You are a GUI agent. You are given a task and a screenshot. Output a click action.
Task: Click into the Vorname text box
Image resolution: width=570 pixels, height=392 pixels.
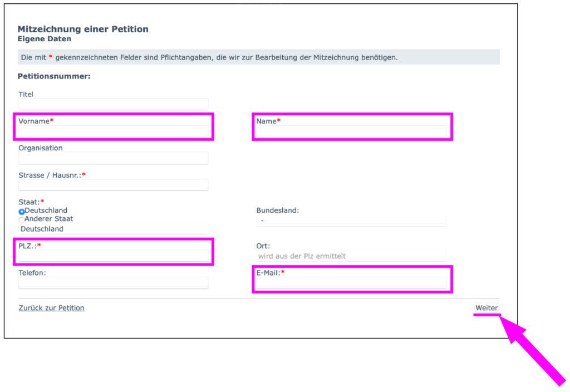coord(114,131)
